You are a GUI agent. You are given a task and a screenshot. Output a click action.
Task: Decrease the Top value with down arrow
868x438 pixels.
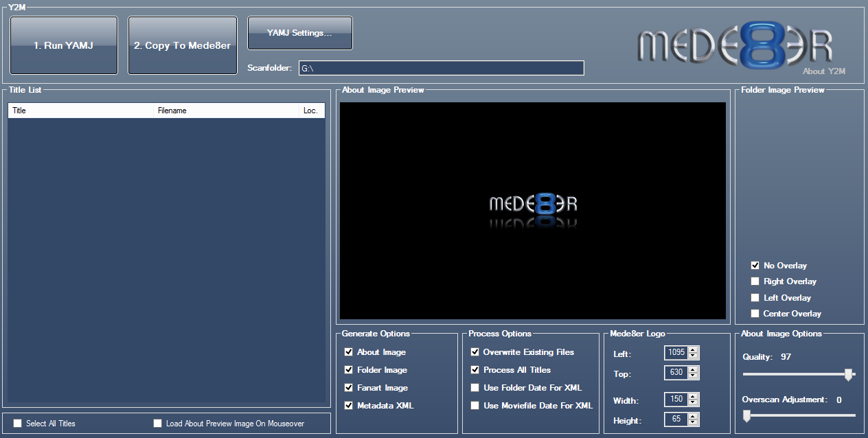(x=693, y=376)
